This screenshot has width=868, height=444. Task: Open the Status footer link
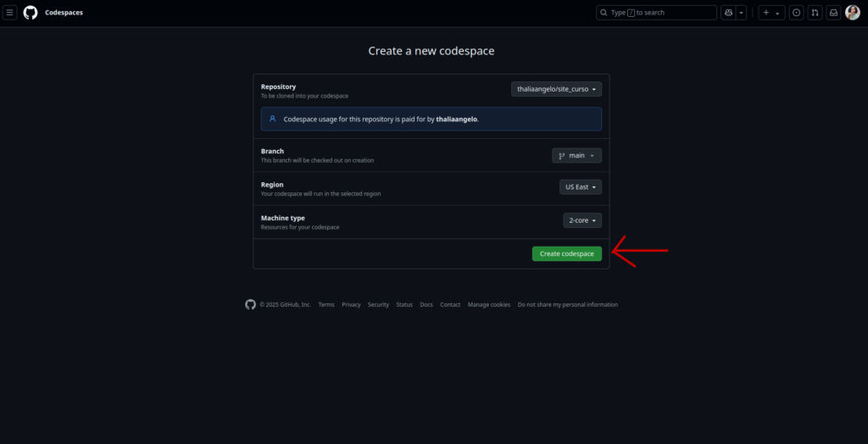coord(404,305)
